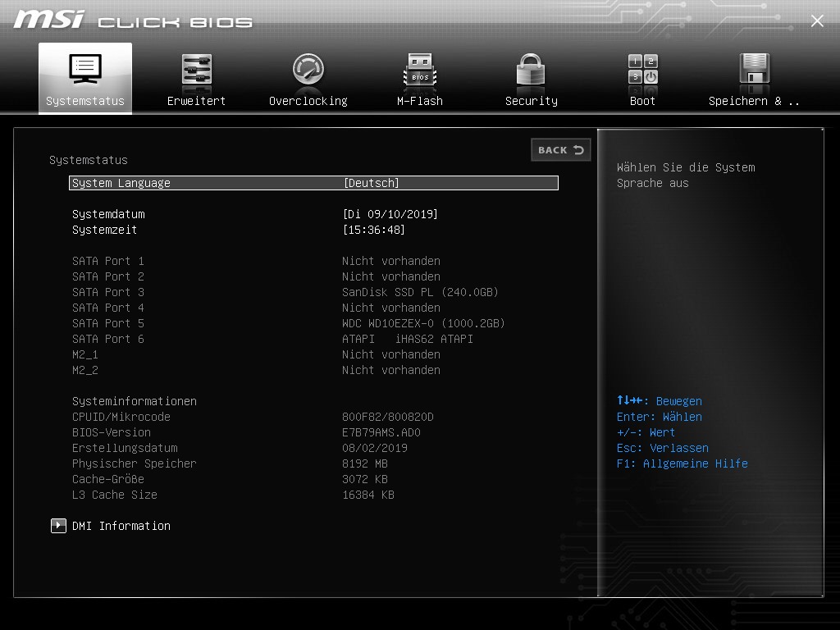Open the DMI Information submenu
Screen dimensions: 840x630
[x=121, y=526]
